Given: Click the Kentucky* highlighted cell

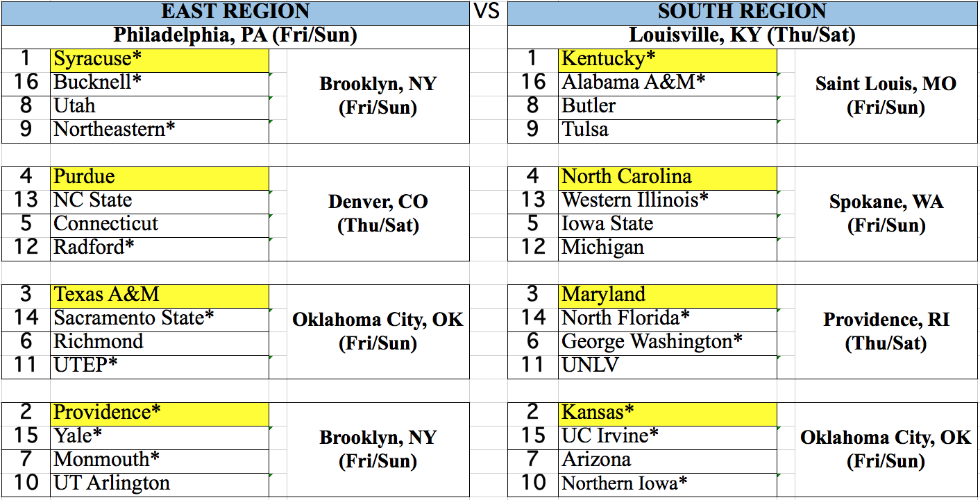Looking at the screenshot, I should 668,60.
